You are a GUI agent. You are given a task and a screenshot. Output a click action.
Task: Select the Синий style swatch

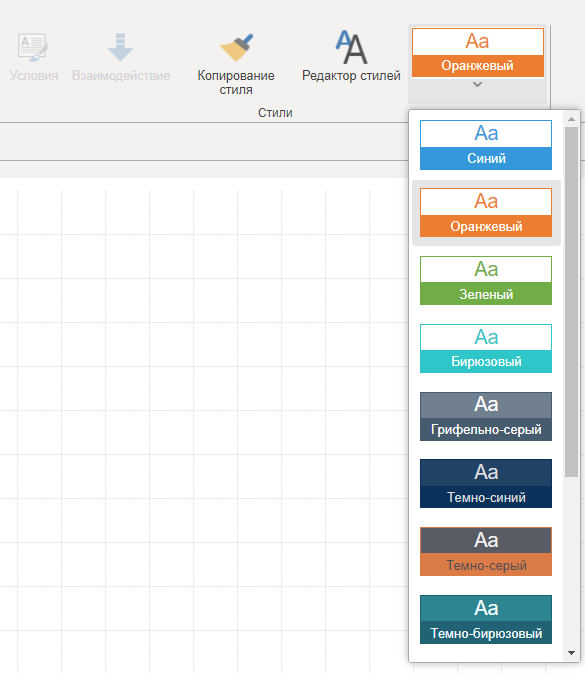[486, 145]
